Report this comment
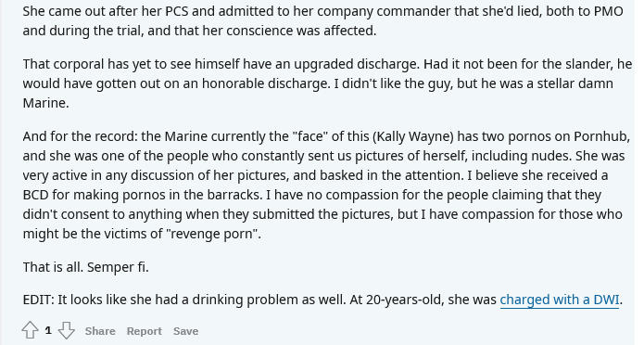This screenshot has width=644, height=345. tap(145, 331)
